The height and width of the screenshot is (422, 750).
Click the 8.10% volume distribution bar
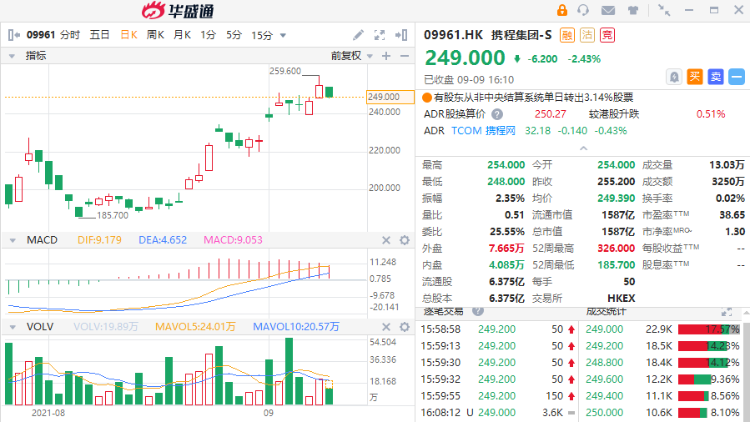point(709,412)
